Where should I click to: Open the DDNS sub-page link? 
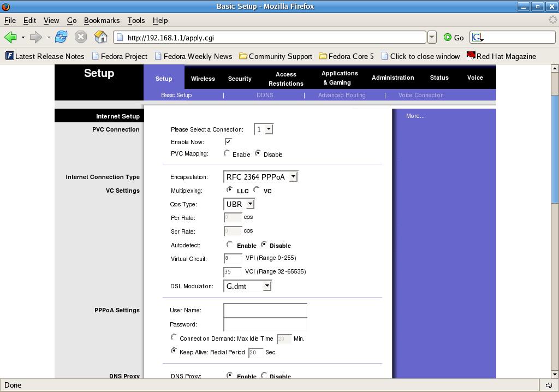click(x=265, y=95)
